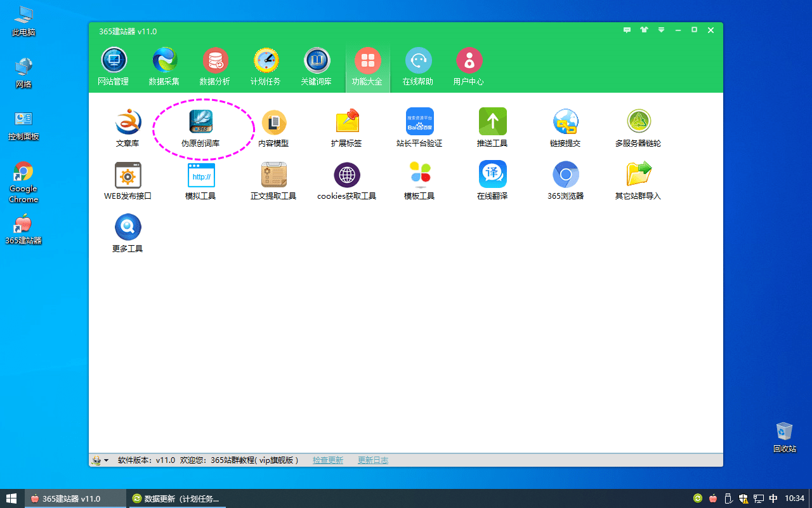The height and width of the screenshot is (508, 812).
Task: Click the feedback message icon in title bar
Action: point(627,30)
